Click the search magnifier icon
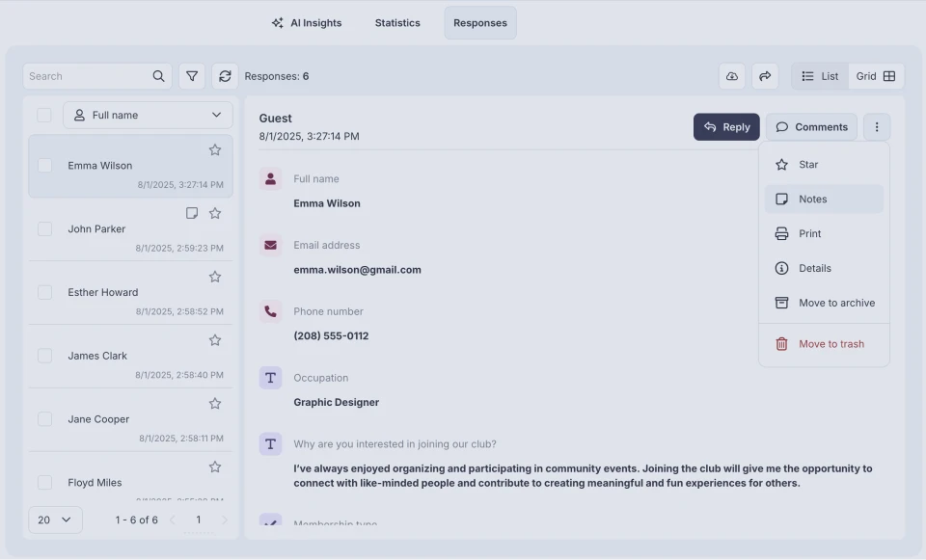The width and height of the screenshot is (926, 560). coord(157,75)
